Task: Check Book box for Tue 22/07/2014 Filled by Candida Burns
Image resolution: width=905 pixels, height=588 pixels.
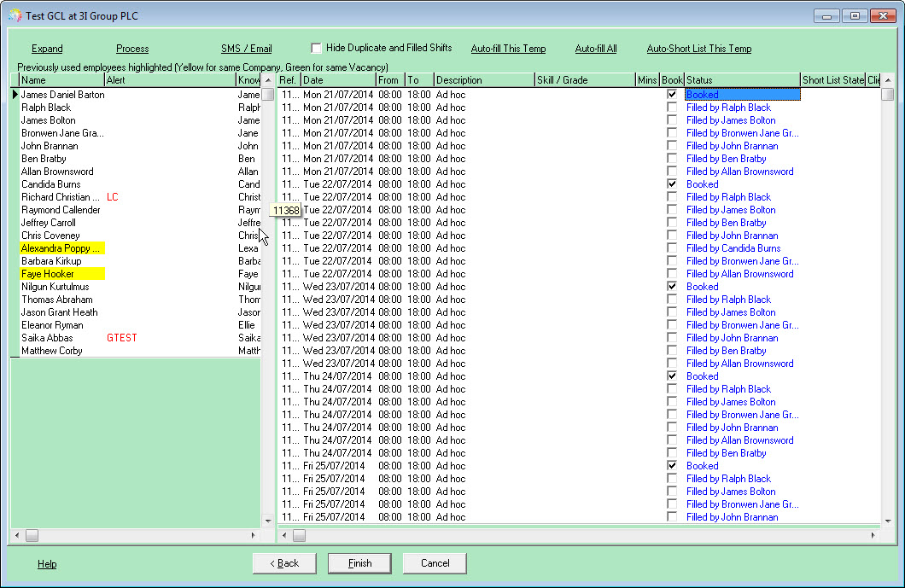Action: pyautogui.click(x=672, y=248)
